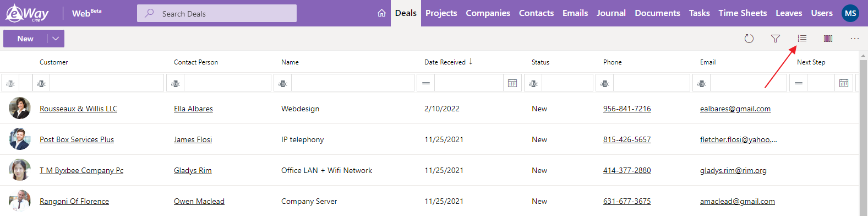The width and height of the screenshot is (868, 216).
Task: Open the filter funnel icon
Action: point(776,39)
